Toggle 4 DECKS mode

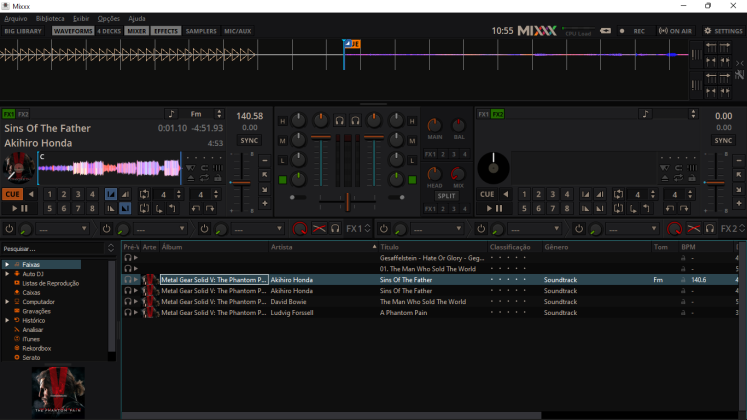pyautogui.click(x=109, y=31)
